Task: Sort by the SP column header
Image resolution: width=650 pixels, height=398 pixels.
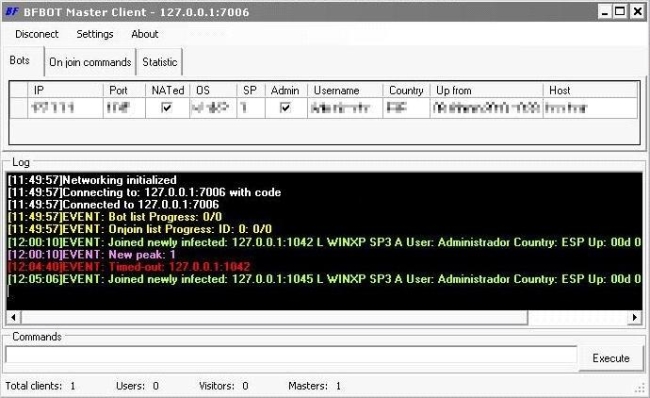Action: [251, 90]
